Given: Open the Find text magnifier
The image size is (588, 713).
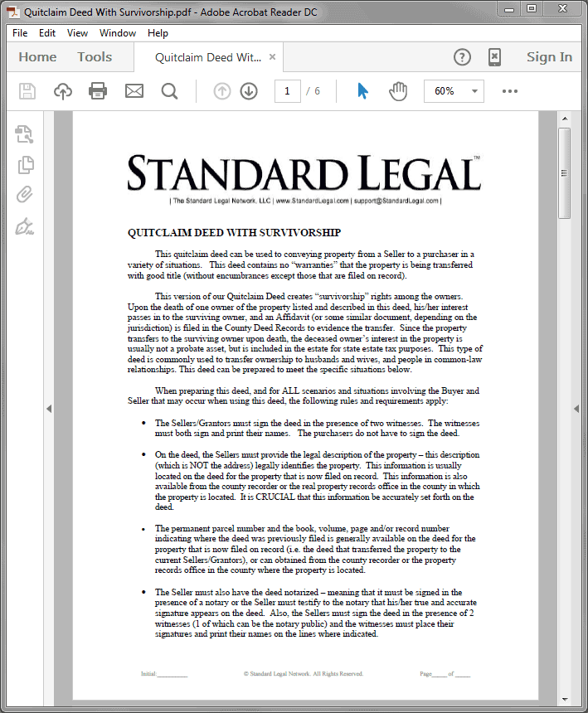Looking at the screenshot, I should point(170,91).
